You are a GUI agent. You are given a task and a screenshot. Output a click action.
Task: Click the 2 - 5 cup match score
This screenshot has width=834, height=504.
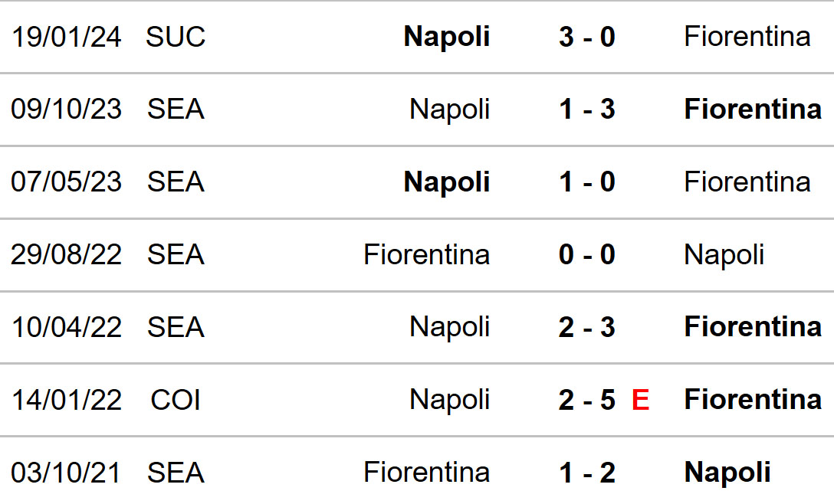click(587, 400)
